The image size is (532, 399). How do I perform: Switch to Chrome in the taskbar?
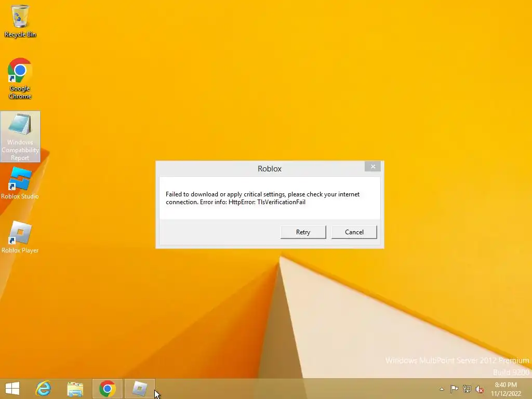pos(107,389)
